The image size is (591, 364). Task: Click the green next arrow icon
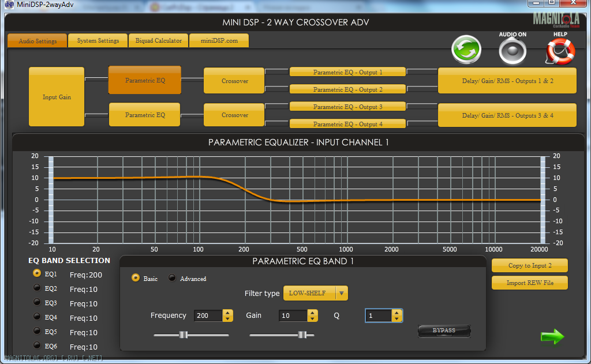tap(552, 336)
